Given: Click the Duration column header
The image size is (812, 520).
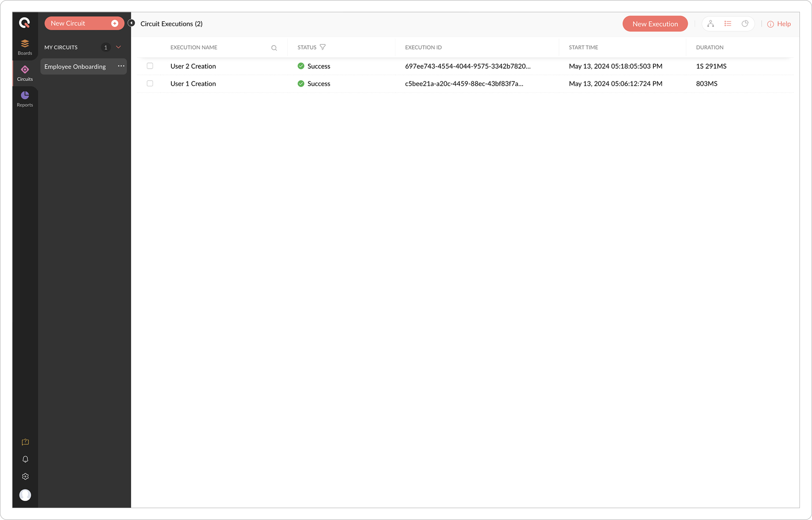Looking at the screenshot, I should point(710,47).
